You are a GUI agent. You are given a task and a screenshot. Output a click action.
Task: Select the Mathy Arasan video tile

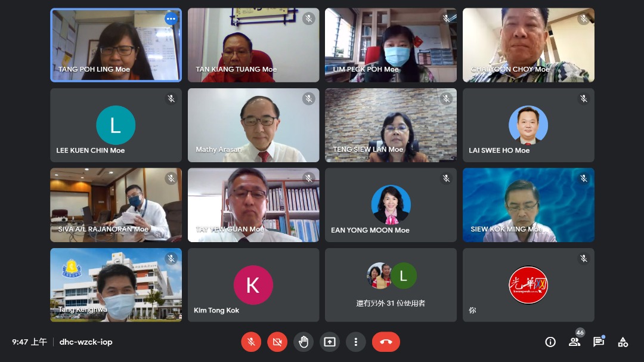coord(253,125)
